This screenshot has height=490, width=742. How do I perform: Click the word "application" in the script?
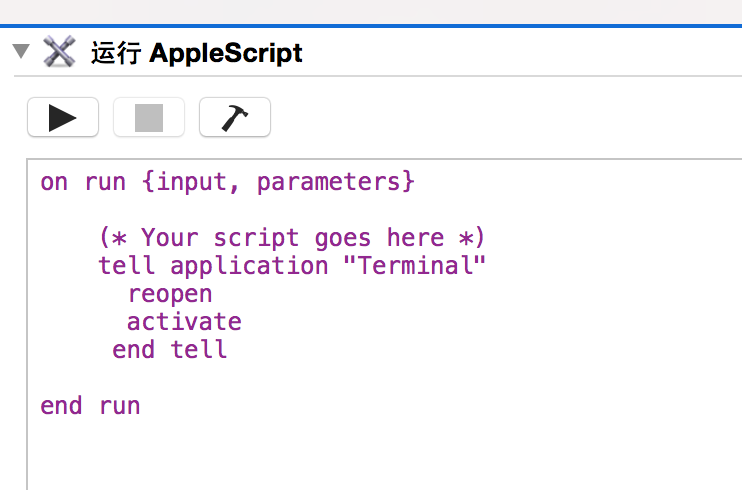coord(249,266)
